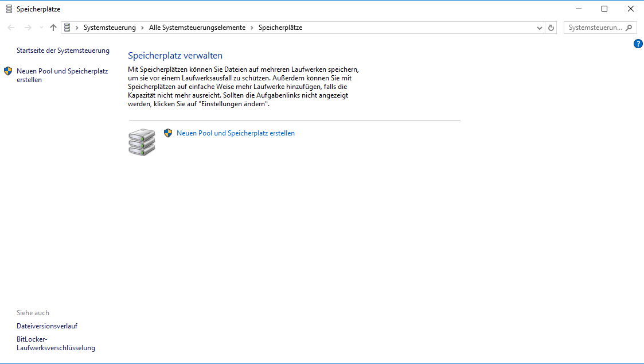Expand the chevron after Systemsteuerung breadcrumb

click(x=142, y=28)
